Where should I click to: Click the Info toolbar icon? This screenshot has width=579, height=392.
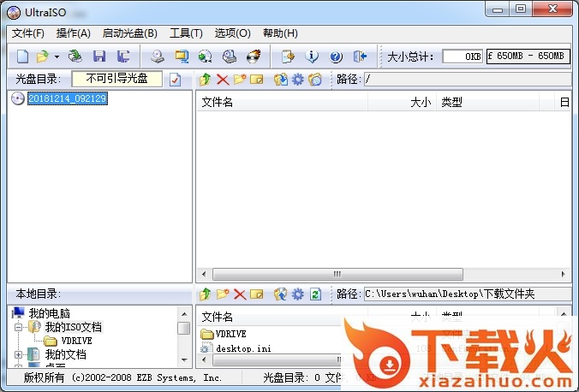coord(313,56)
